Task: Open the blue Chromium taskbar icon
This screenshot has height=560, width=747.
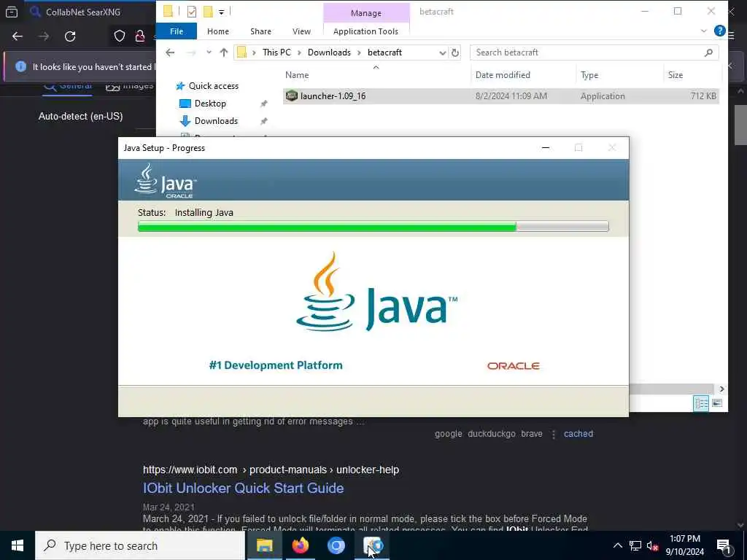Action: coord(336,545)
